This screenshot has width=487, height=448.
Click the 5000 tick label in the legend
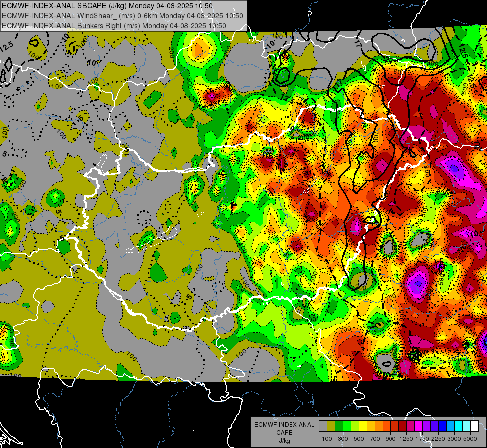point(470,439)
